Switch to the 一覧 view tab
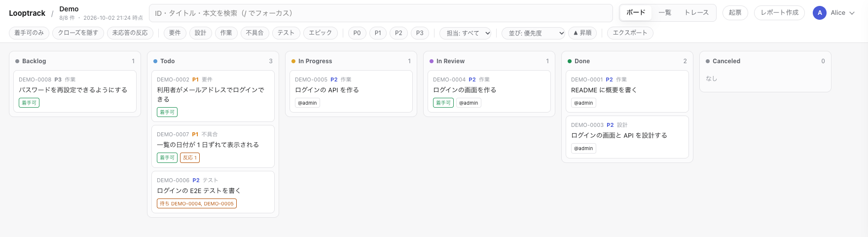The height and width of the screenshot is (237, 868). tap(665, 13)
